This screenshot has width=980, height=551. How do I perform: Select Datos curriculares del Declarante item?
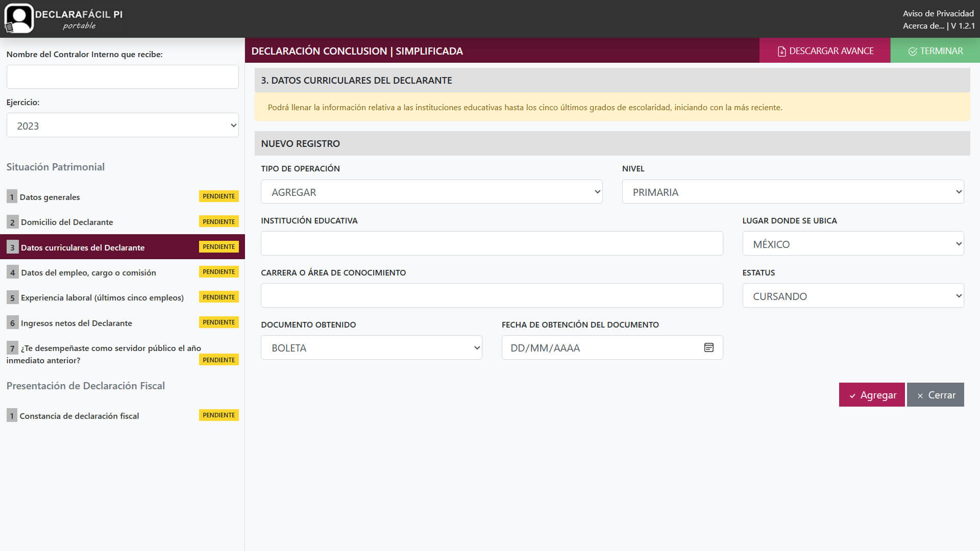[122, 247]
